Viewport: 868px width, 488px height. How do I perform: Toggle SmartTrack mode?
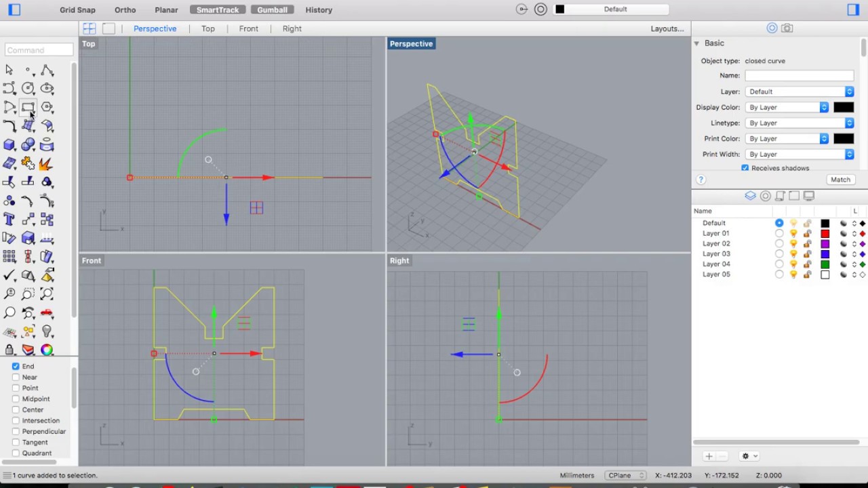click(218, 10)
